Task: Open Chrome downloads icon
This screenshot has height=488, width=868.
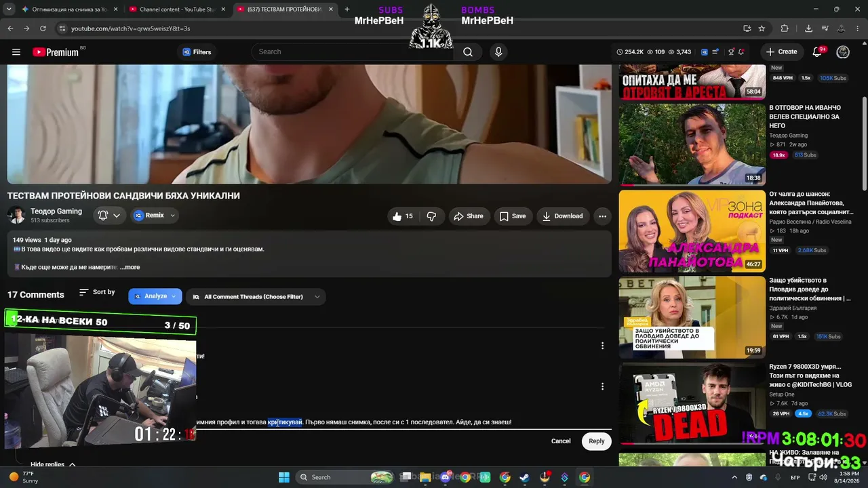Action: click(x=808, y=28)
